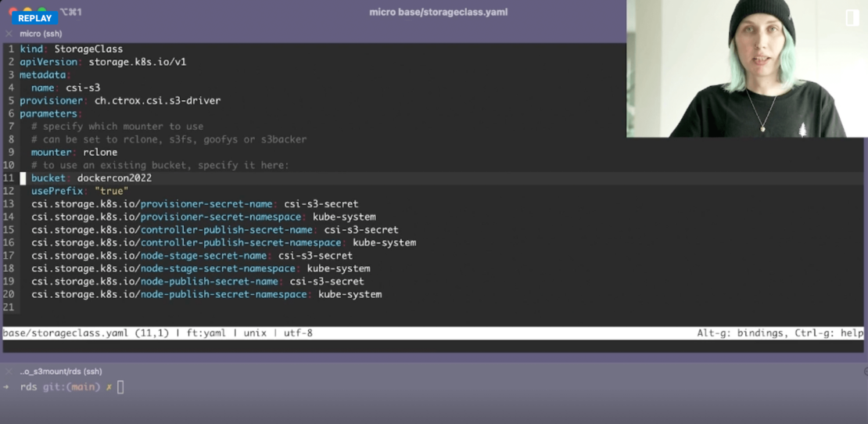
Task: Click the provisioner ch.ctrox.csi.s3-driver value
Action: 157,101
